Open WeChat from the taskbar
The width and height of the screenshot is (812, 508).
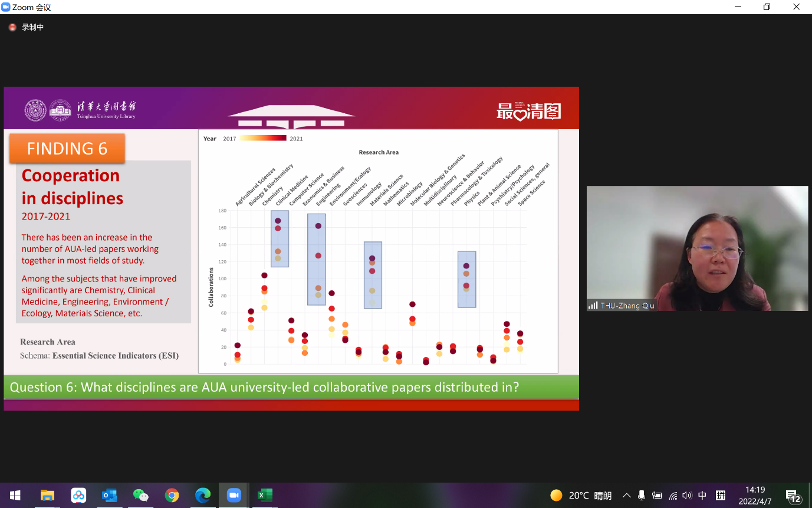click(140, 496)
